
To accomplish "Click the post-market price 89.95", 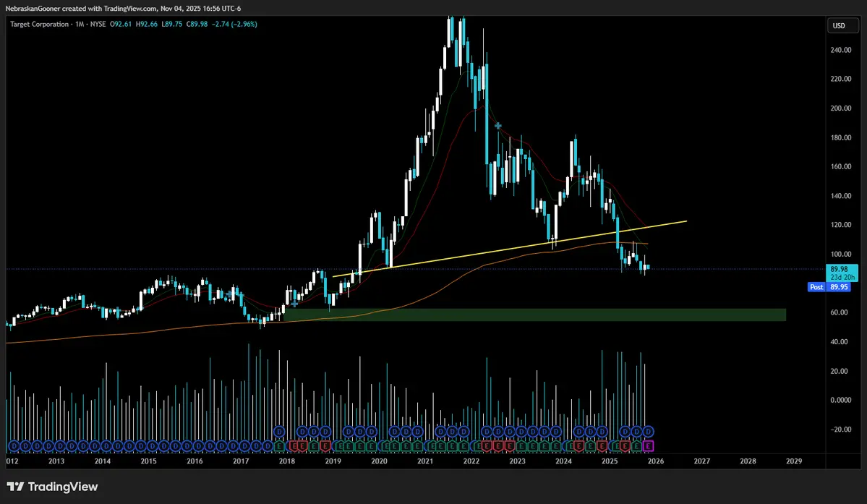I will point(839,287).
